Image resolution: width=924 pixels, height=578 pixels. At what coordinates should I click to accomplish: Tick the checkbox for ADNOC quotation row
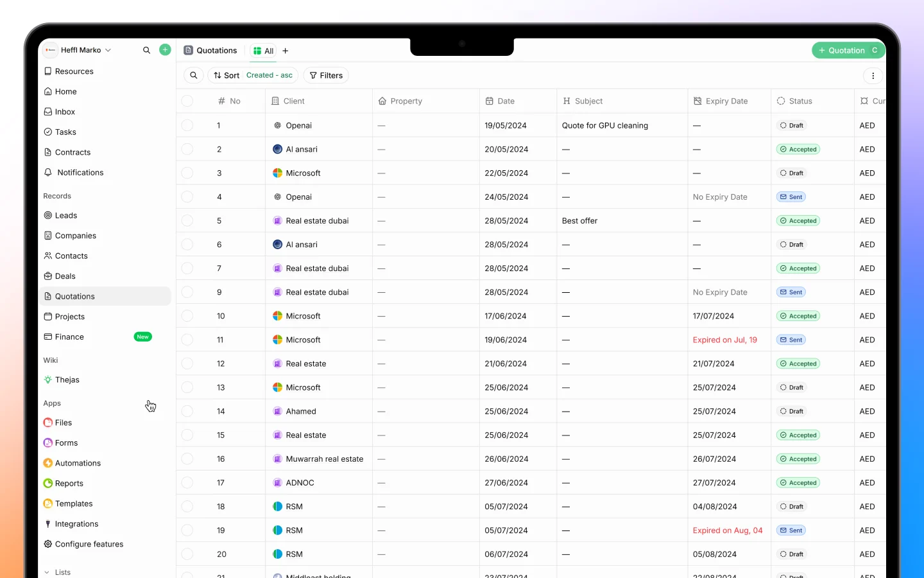point(187,482)
